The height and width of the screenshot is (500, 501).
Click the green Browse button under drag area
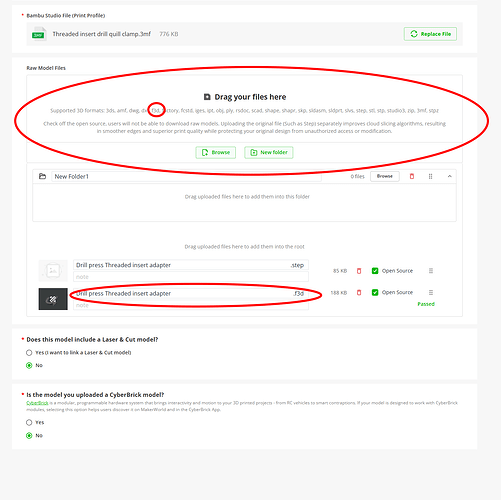coord(216,152)
